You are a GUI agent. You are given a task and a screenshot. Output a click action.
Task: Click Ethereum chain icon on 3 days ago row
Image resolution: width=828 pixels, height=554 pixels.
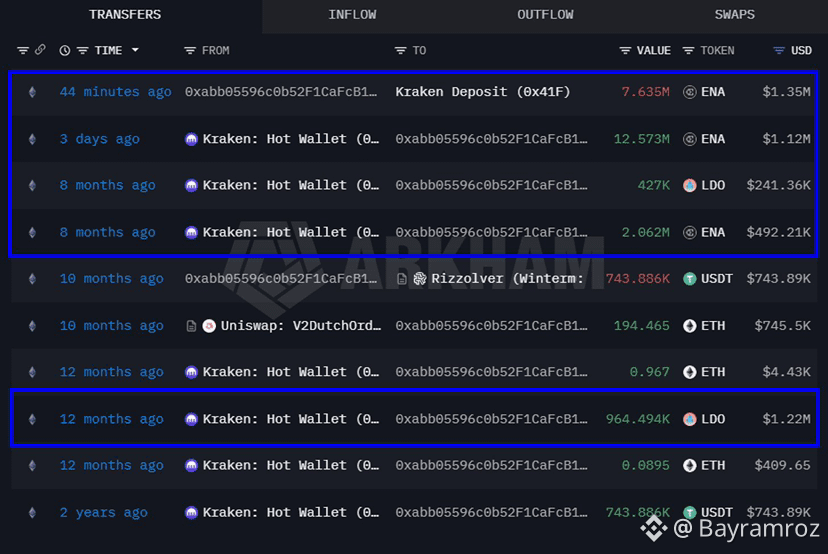(32, 139)
